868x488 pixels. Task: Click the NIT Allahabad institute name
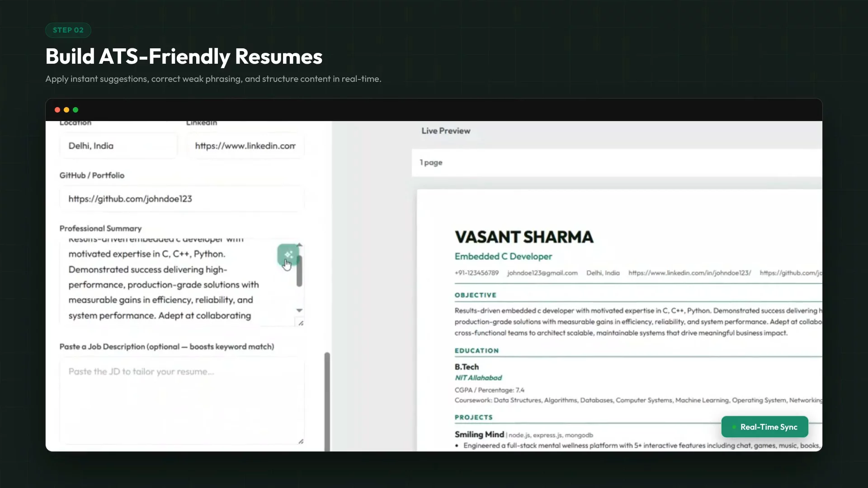click(x=478, y=378)
